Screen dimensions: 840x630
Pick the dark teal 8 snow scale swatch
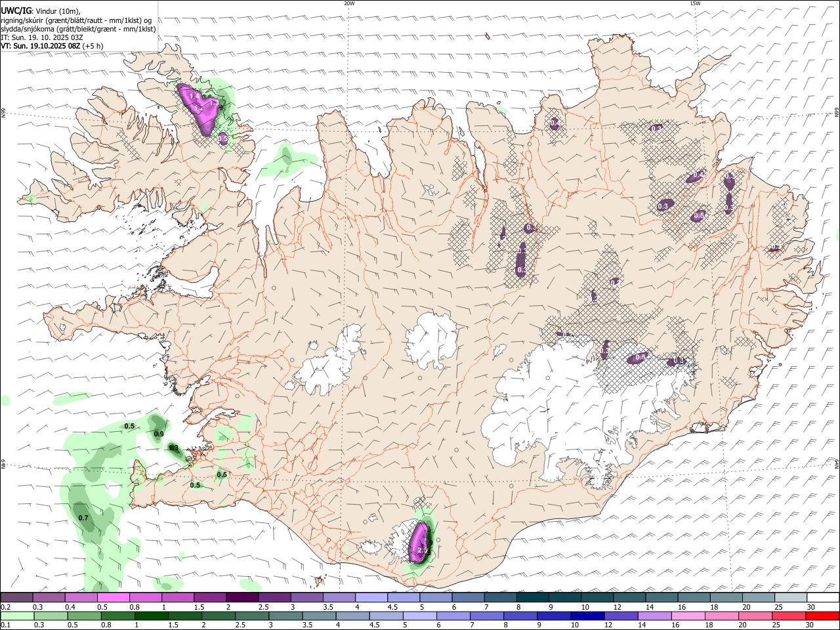coord(532,598)
